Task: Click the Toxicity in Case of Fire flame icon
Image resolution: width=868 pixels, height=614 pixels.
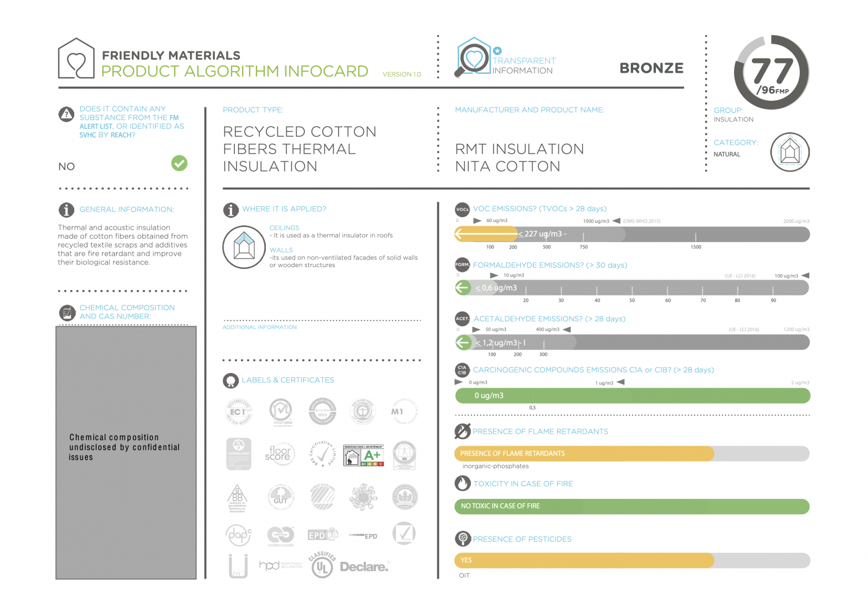Action: 462,483
